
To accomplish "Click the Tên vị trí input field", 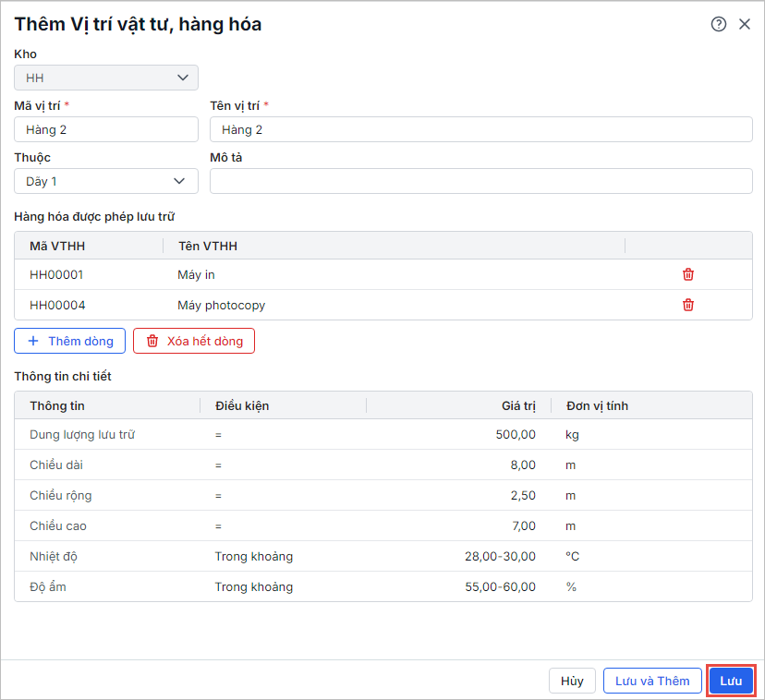I will pos(480,129).
